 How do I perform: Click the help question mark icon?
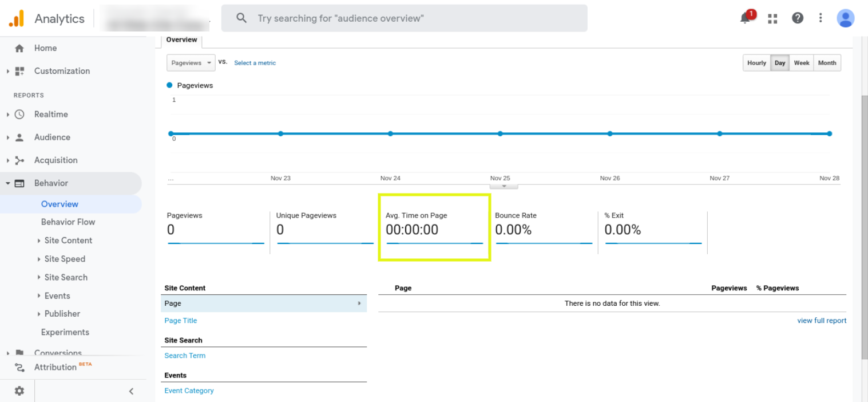coord(798,18)
